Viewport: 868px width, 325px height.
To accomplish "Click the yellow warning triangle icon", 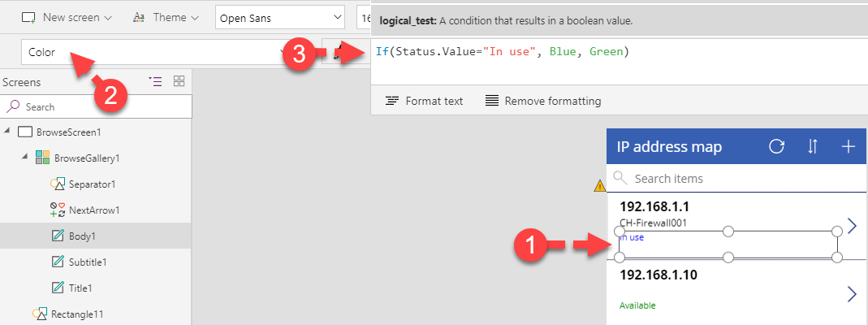I will [x=599, y=186].
